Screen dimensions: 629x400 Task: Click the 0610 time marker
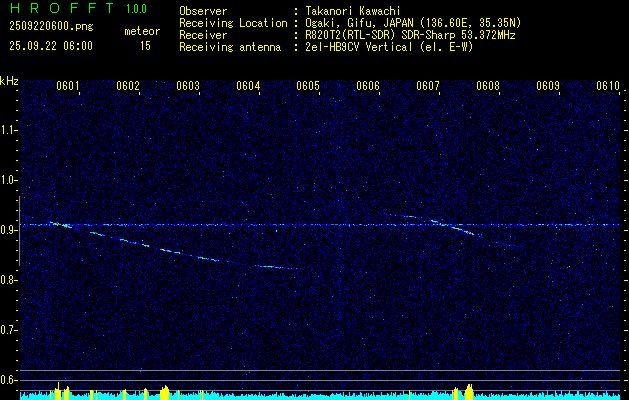[608, 86]
